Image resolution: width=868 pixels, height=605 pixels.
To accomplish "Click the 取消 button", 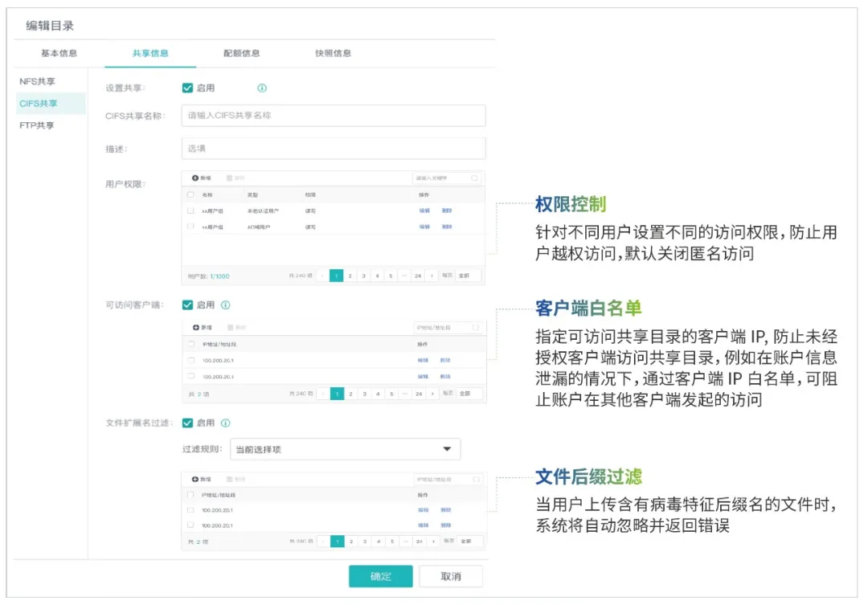I will pyautogui.click(x=451, y=576).
